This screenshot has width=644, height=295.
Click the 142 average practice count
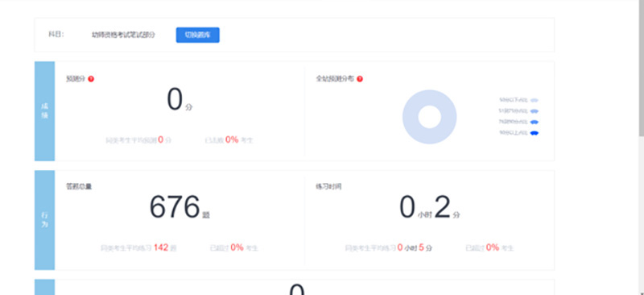tap(161, 247)
